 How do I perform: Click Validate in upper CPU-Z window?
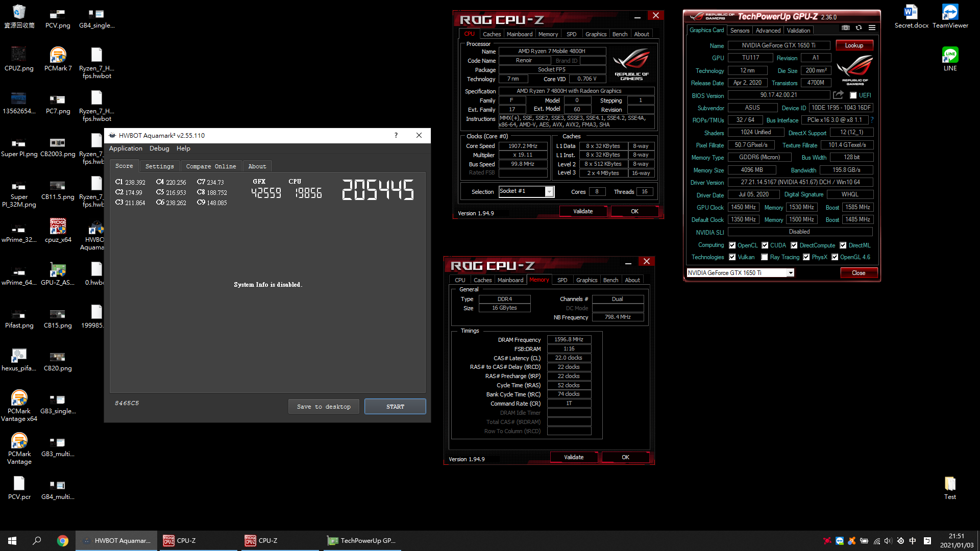click(583, 211)
